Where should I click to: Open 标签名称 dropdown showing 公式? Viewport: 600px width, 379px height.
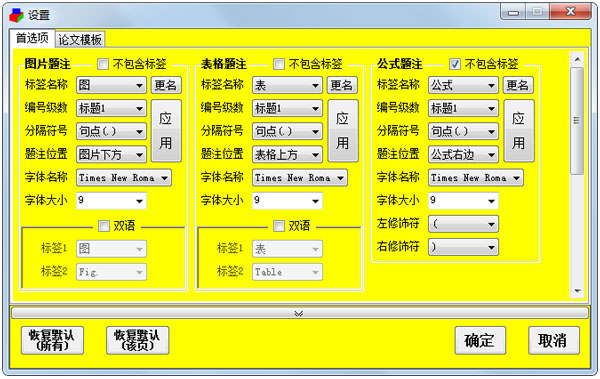coord(463,85)
